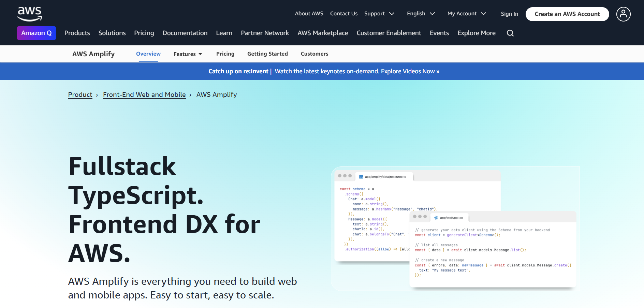
Task: Open the AWS Marketplace menu
Action: (x=323, y=33)
